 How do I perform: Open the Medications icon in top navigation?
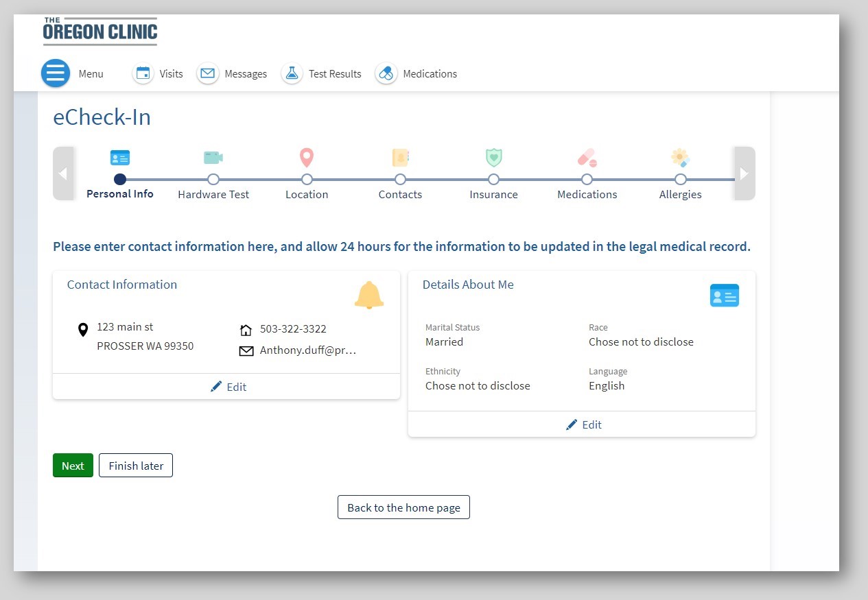click(386, 73)
